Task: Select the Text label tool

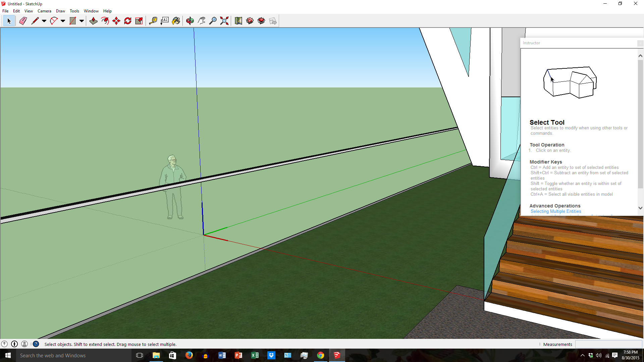Action: pos(165,21)
